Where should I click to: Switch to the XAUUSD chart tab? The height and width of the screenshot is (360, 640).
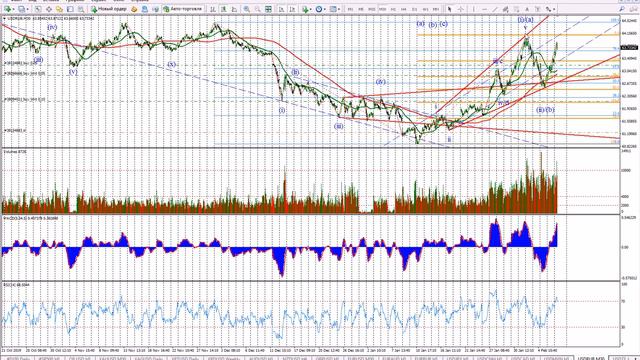coord(113,357)
